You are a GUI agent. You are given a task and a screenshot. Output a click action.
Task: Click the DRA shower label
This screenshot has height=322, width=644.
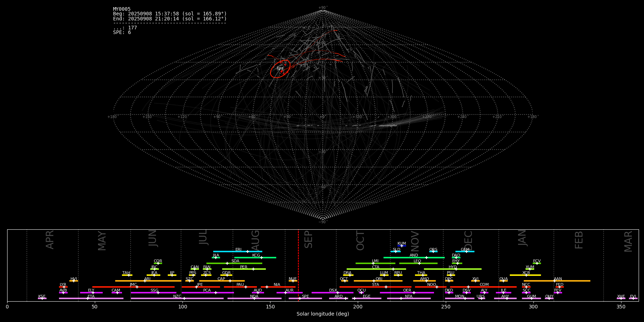[347, 273]
